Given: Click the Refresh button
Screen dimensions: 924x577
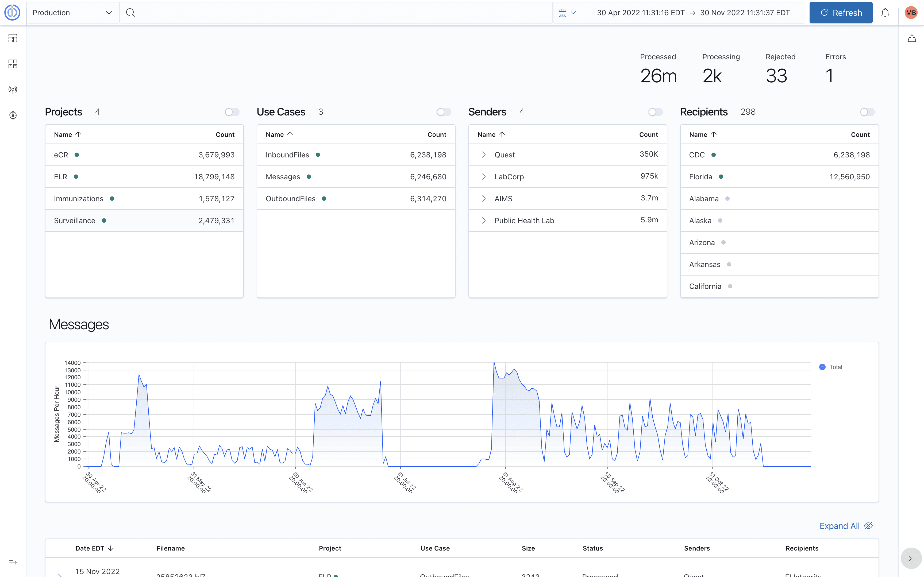Looking at the screenshot, I should click(x=841, y=13).
